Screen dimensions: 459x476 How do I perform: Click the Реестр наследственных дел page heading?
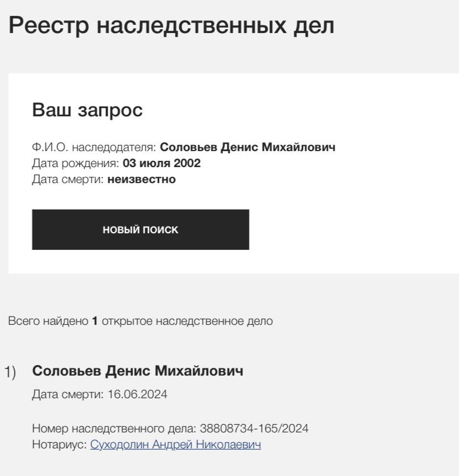tap(172, 26)
